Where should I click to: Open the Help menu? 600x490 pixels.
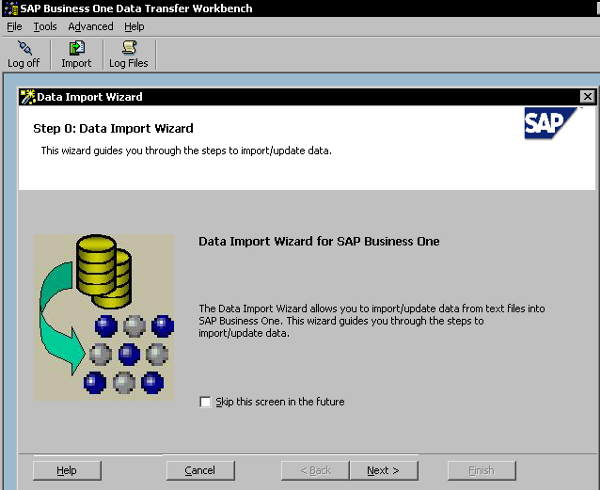(x=134, y=26)
